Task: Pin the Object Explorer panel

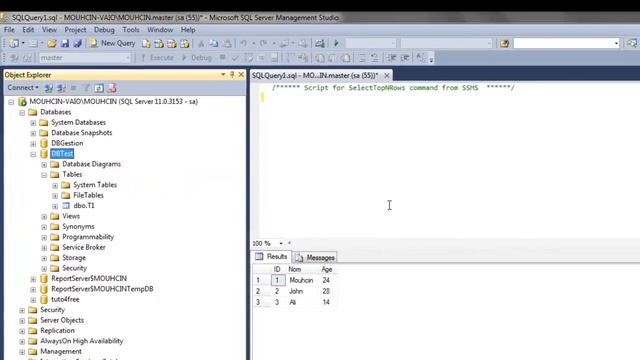Action: point(232,75)
